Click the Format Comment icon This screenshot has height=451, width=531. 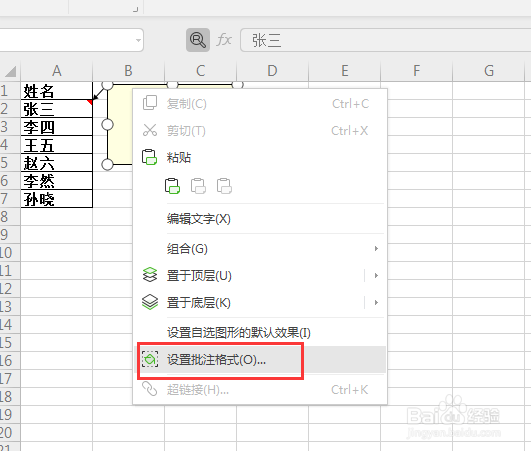pos(150,359)
